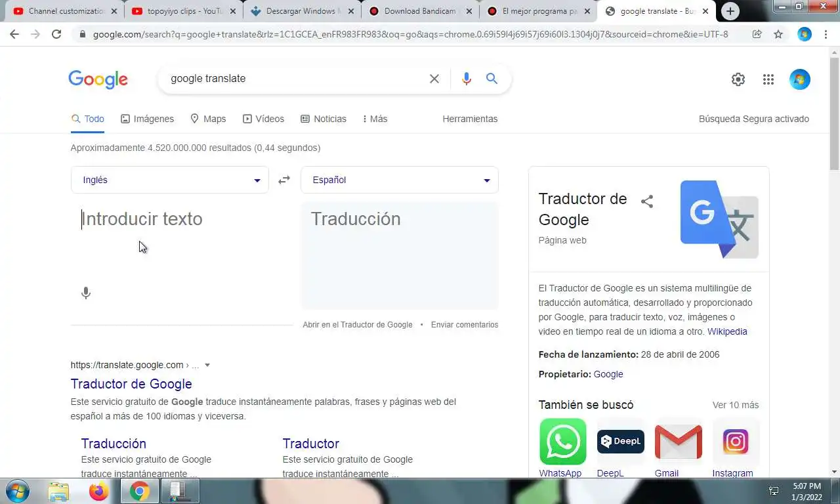This screenshot has height=504, width=840.
Task: Switch to Maps results tab
Action: pos(208,119)
